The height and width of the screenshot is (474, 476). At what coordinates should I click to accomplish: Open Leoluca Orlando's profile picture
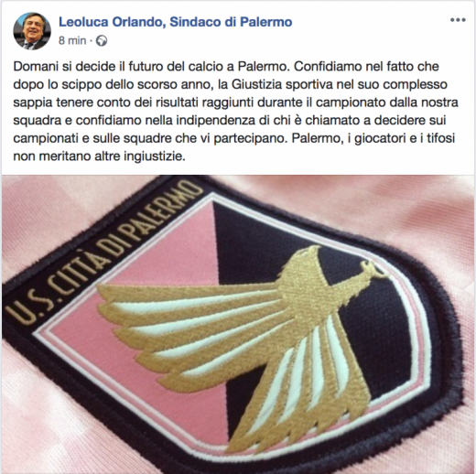point(32,31)
